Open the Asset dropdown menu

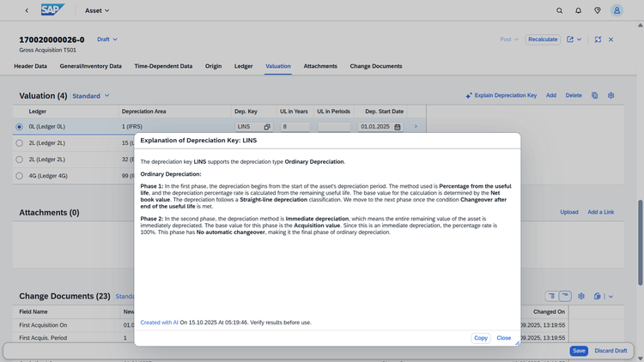[97, 10]
